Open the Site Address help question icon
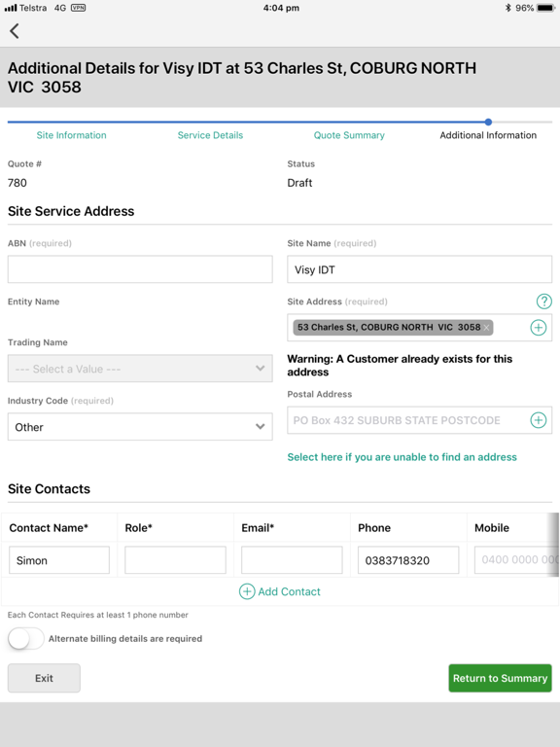560x747 pixels. pos(543,302)
